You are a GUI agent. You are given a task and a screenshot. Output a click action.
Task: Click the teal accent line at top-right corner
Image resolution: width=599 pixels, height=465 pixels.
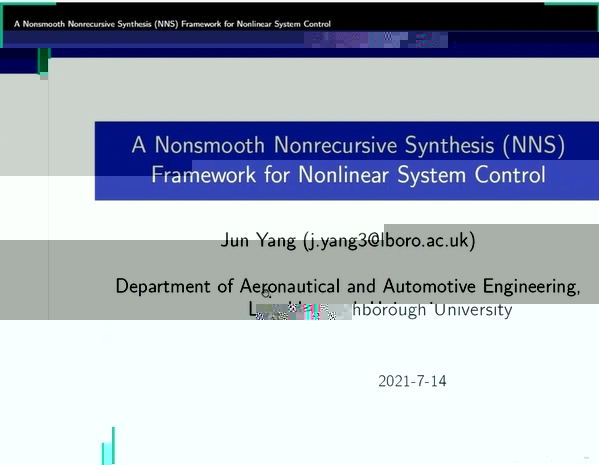click(571, 3)
